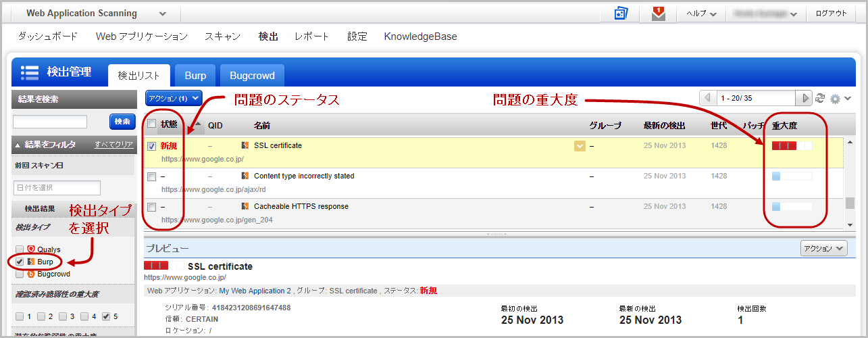This screenshot has height=338, width=868.
Task: Click すべてクリア to clear filters
Action: pyautogui.click(x=113, y=144)
